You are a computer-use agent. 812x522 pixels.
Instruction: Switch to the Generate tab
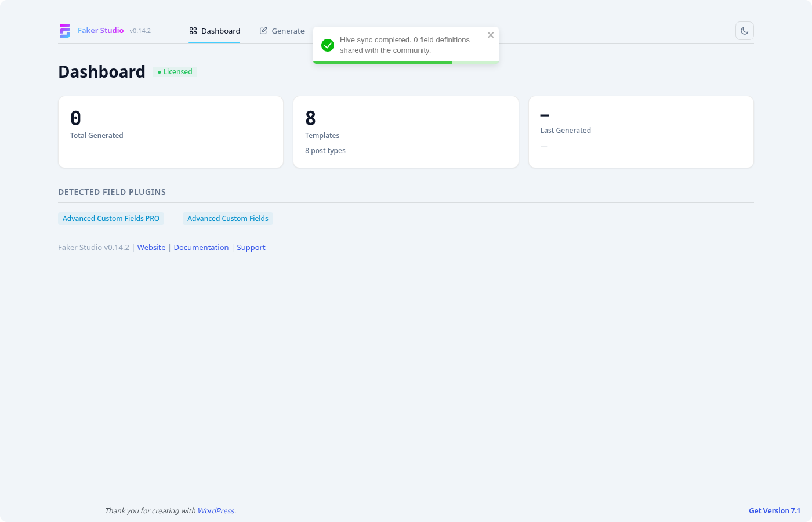pos(282,31)
